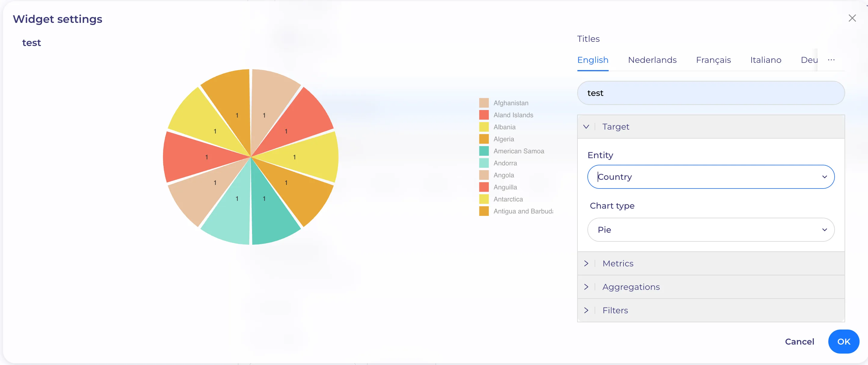Click the title input field containing test

point(711,93)
